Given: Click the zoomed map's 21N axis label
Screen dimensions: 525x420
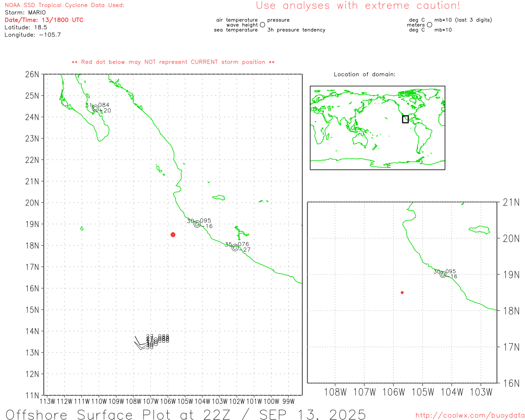Looking at the screenshot, I should coord(511,202).
